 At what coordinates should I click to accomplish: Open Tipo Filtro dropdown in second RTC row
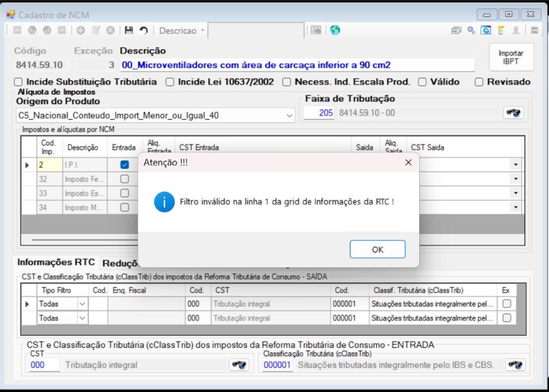82,318
